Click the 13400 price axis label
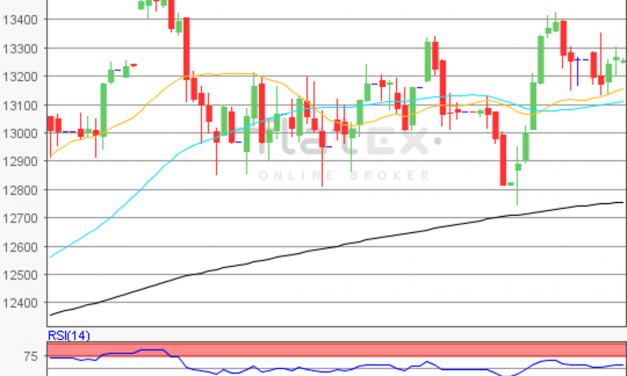The width and height of the screenshot is (627, 376). tap(20, 20)
